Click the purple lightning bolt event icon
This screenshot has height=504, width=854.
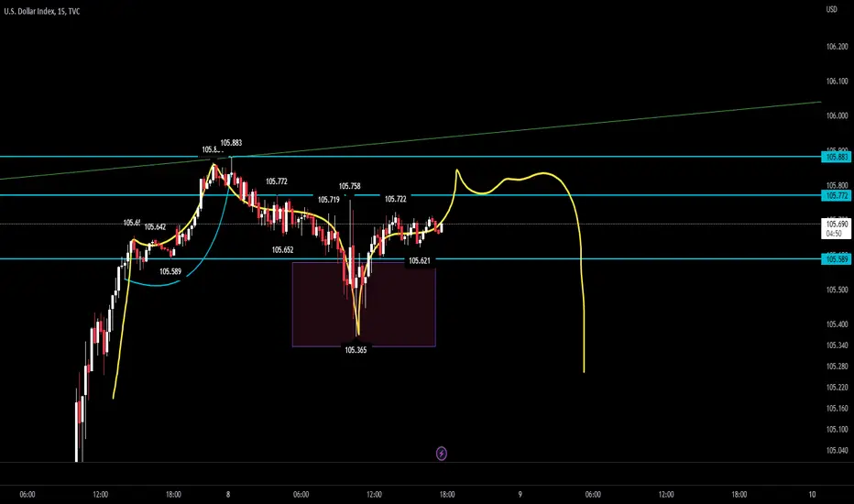click(x=442, y=454)
